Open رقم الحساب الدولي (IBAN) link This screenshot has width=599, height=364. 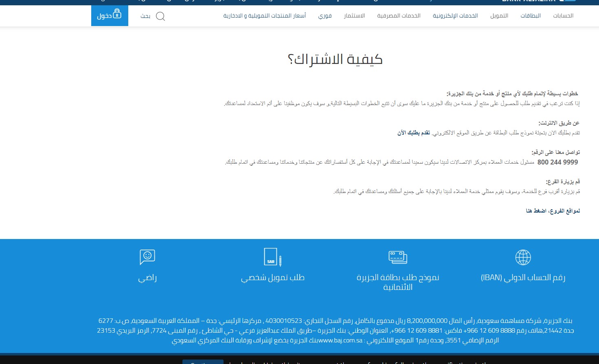(x=523, y=278)
